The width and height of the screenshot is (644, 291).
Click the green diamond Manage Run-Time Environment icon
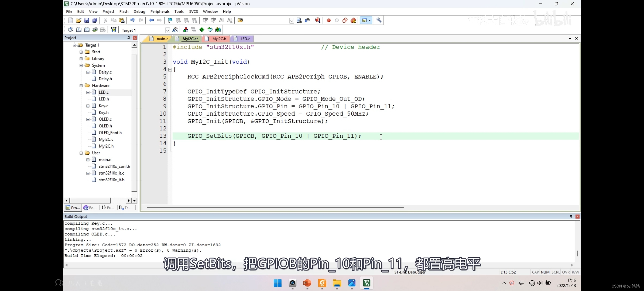[x=202, y=30]
